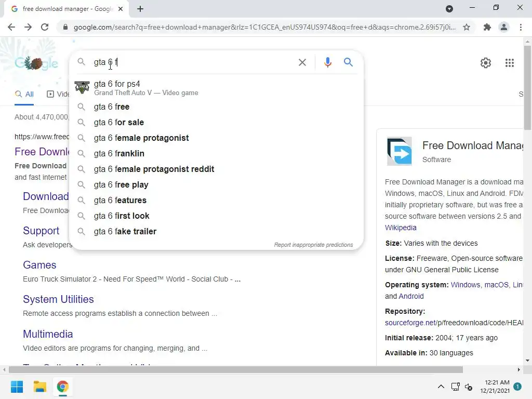Click Report inappropriate predictions link
This screenshot has width=532, height=399.
[x=313, y=245]
